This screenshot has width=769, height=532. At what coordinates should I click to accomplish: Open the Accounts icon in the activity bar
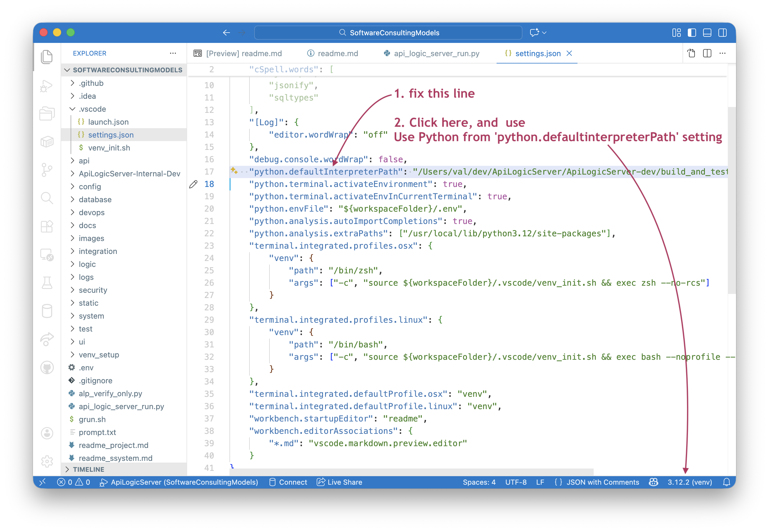click(47, 433)
